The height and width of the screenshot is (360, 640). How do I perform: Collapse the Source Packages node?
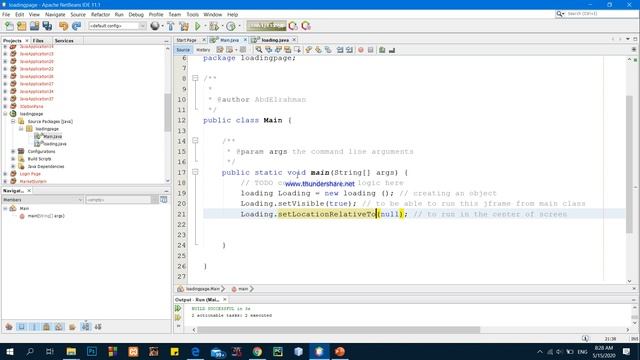13,121
